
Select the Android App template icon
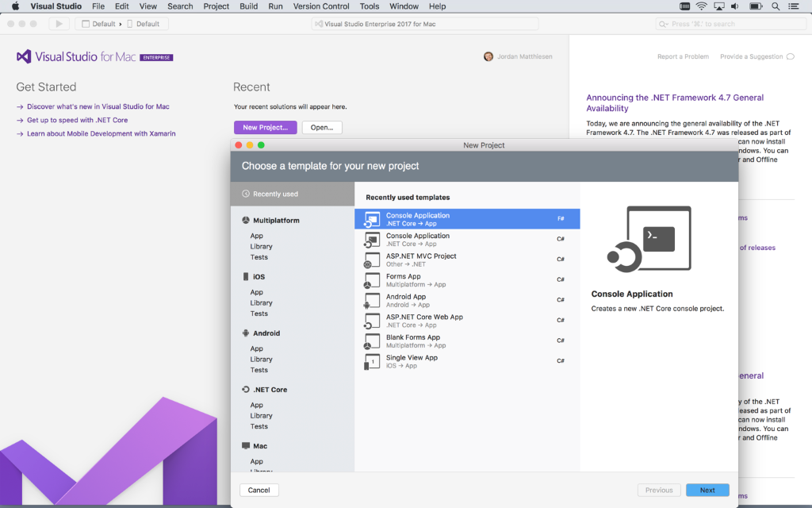pyautogui.click(x=372, y=301)
